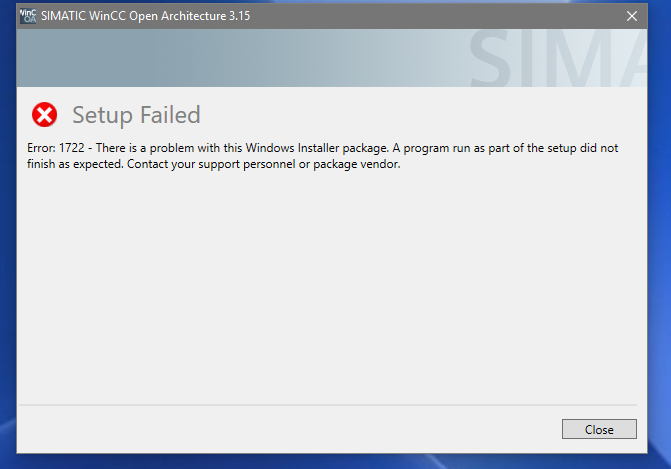The width and height of the screenshot is (671, 469).
Task: Click the "Error: 1722" code text
Action: [x=55, y=148]
